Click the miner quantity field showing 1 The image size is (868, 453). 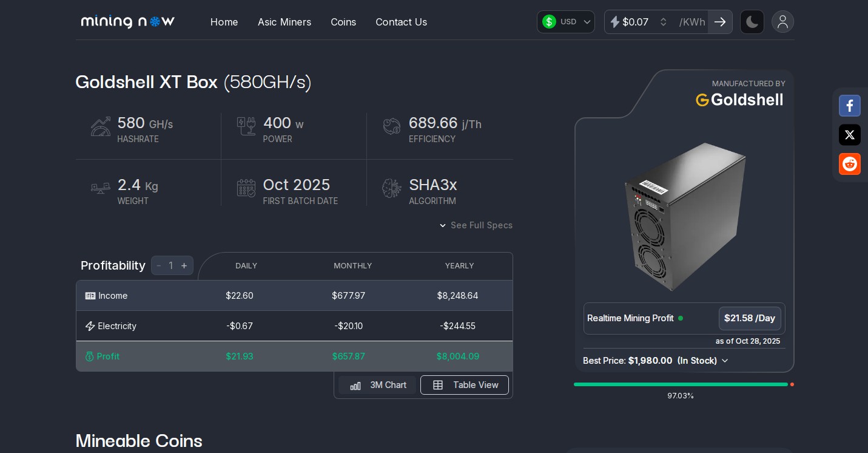pyautogui.click(x=171, y=265)
